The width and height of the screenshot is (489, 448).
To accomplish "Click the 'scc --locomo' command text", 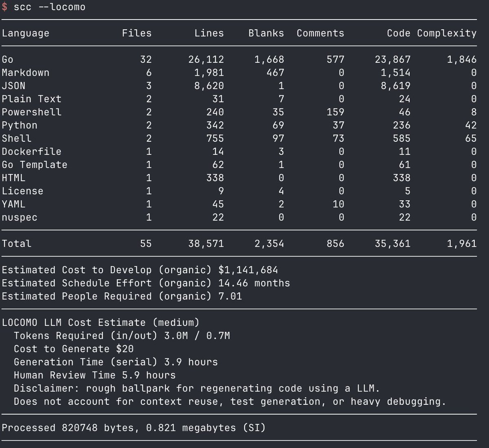I will pos(49,7).
